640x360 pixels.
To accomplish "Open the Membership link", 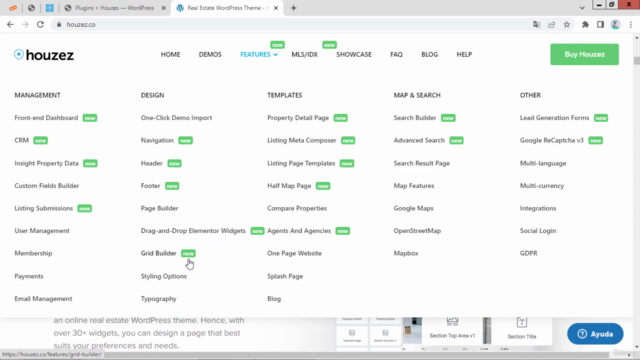I will [33, 253].
